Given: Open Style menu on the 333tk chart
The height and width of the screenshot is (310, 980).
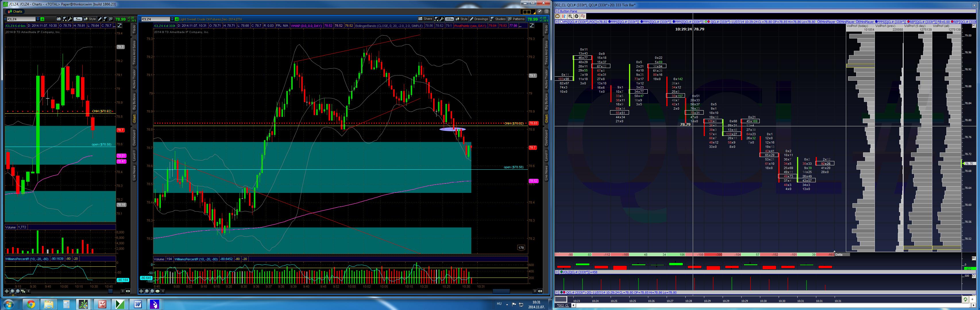Looking at the screenshot, I should (462, 19).
